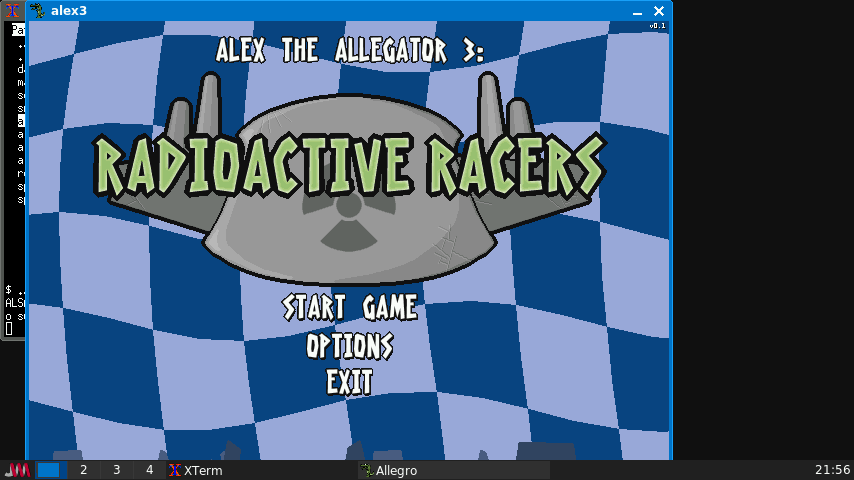The image size is (854, 480).
Task: Click the highlighted first desktop pager box
Action: click(49, 470)
